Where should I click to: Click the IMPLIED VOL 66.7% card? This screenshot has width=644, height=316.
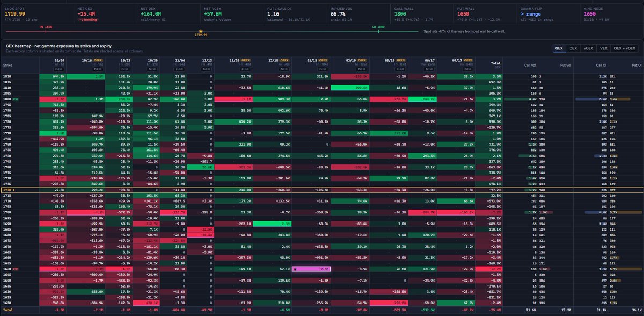pos(357,14)
